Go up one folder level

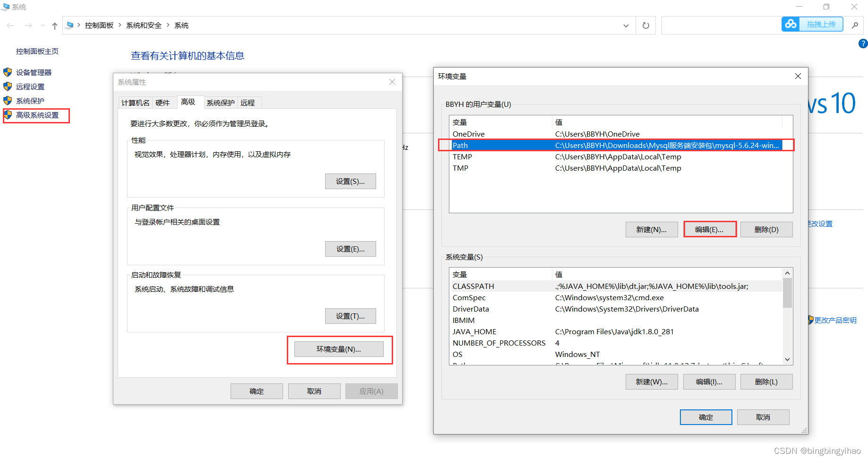[x=55, y=26]
